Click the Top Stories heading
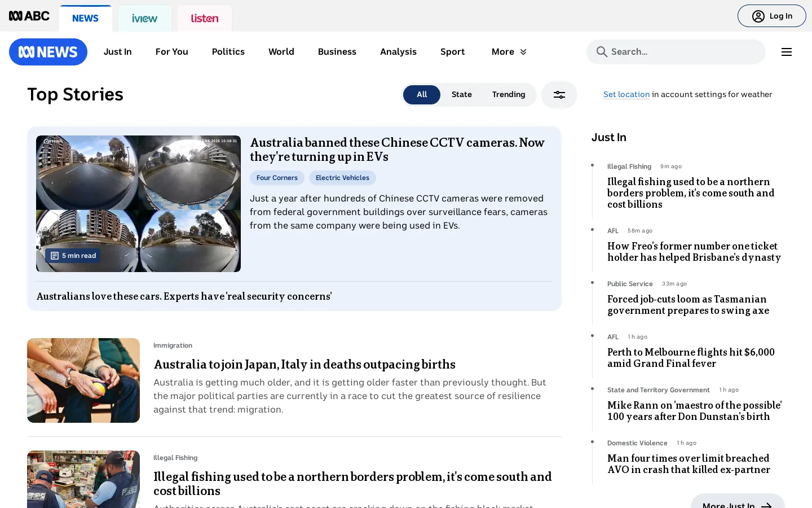The width and height of the screenshot is (812, 508). coord(75,94)
